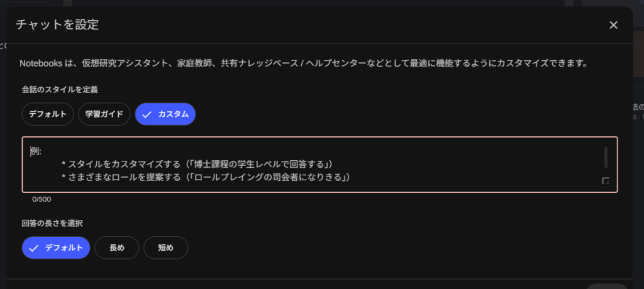Click the Notebooks description text
The image size is (644, 289).
tap(303, 63)
